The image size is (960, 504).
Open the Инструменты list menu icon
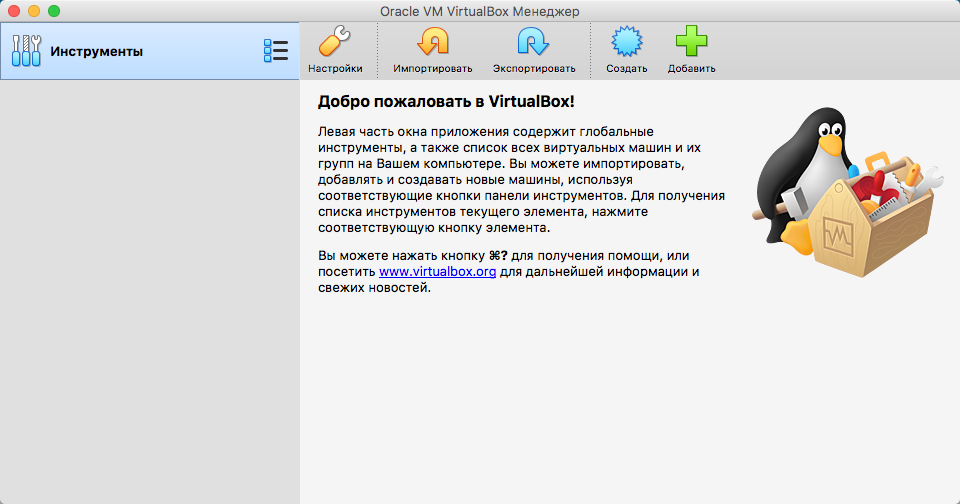[276, 51]
